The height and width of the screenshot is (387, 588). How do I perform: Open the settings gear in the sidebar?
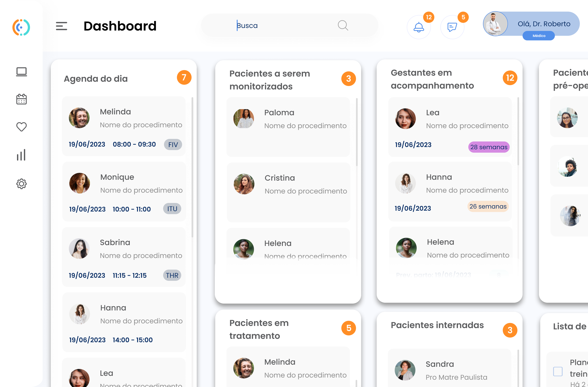[x=22, y=184]
